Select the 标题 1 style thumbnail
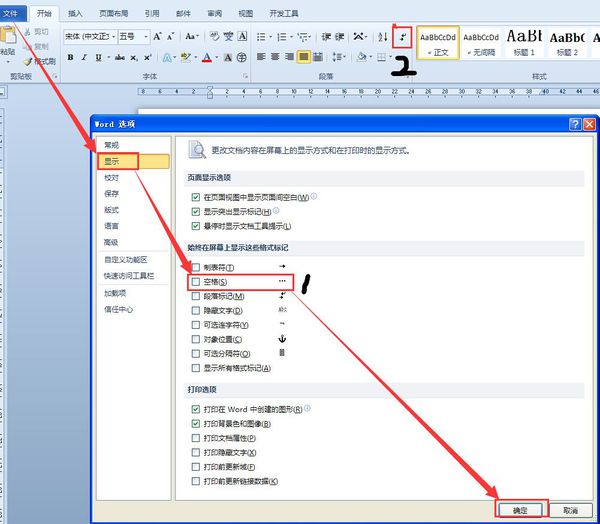600x524 pixels. pyautogui.click(x=524, y=42)
